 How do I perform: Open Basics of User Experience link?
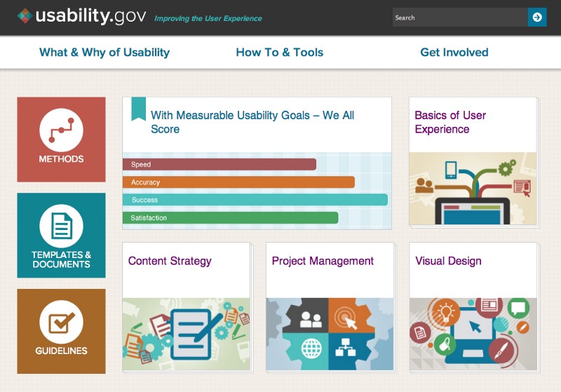click(450, 122)
